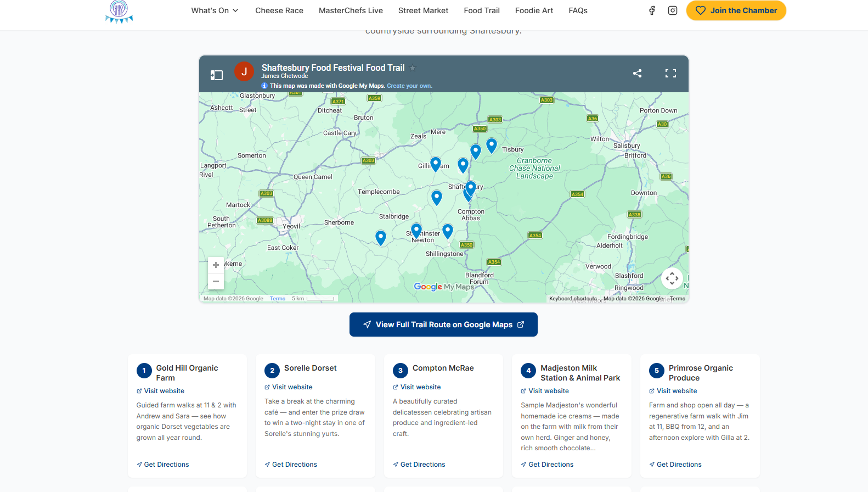
Task: View the map in fullscreen
Action: [x=670, y=73]
